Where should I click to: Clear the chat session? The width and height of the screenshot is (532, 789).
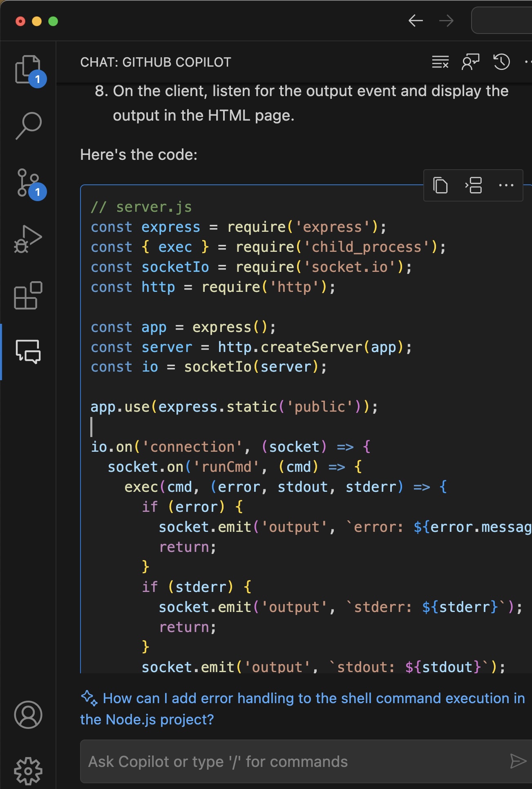440,62
